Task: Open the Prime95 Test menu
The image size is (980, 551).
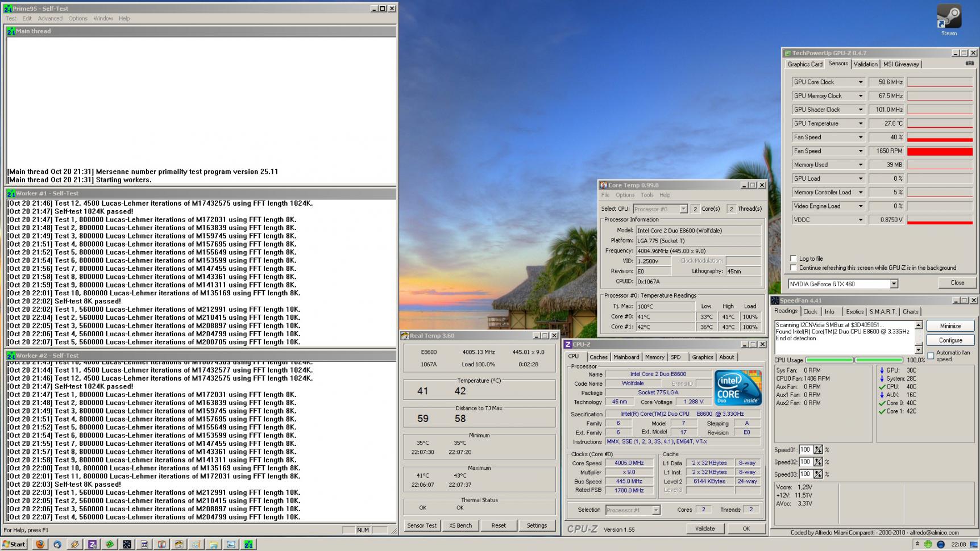Action: click(x=11, y=18)
